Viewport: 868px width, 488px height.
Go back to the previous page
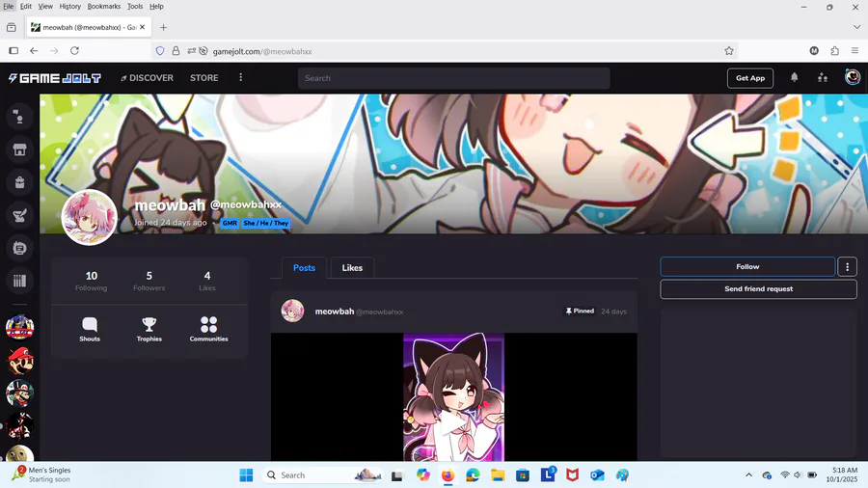coord(34,51)
